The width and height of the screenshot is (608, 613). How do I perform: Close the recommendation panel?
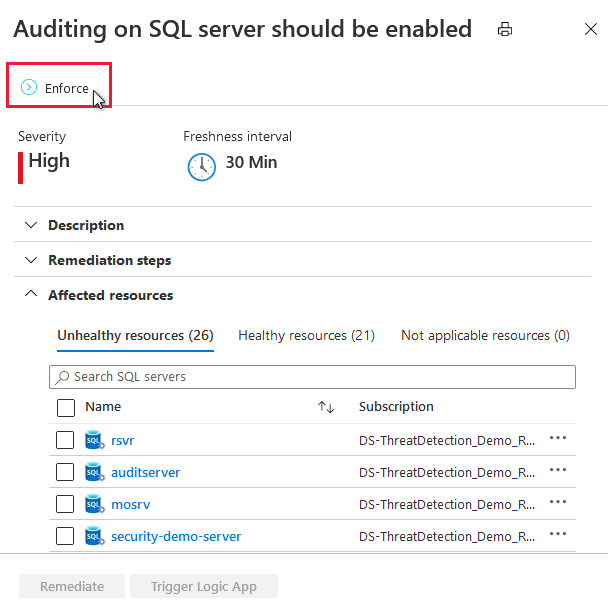(590, 30)
